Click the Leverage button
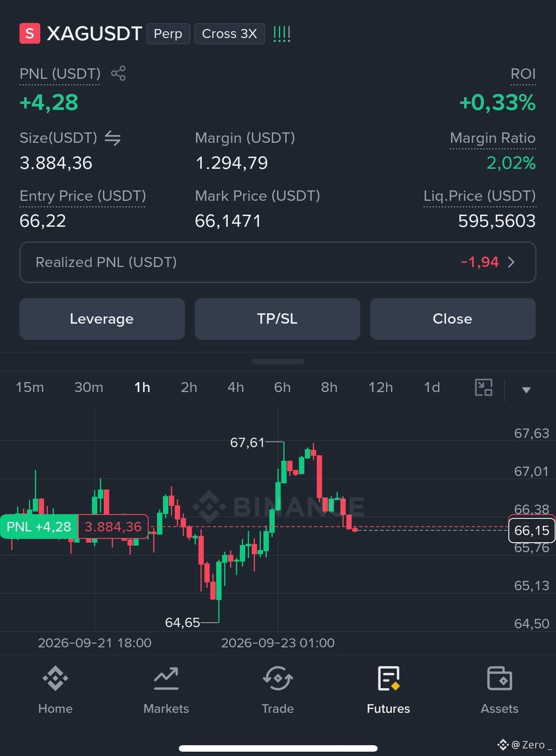The height and width of the screenshot is (756, 556). [x=102, y=319]
